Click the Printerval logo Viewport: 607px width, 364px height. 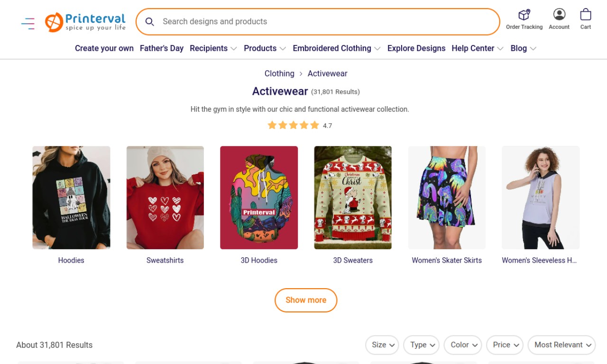(85, 22)
